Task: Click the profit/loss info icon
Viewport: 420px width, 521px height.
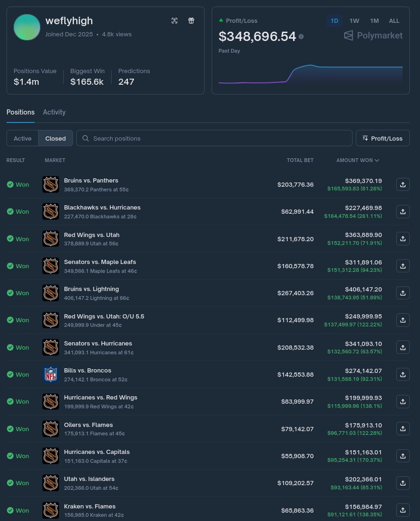Action: tap(301, 37)
